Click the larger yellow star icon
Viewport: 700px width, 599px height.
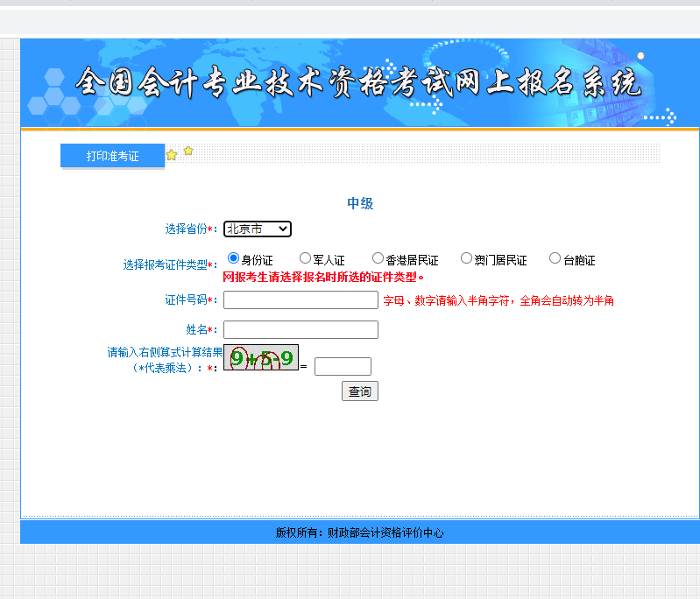coord(172,155)
